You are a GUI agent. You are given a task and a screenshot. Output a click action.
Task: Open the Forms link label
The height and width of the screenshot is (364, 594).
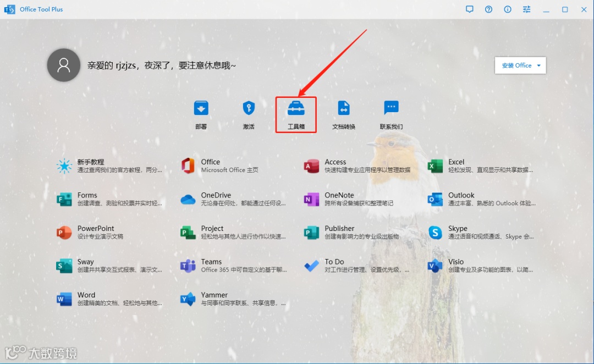tap(87, 195)
